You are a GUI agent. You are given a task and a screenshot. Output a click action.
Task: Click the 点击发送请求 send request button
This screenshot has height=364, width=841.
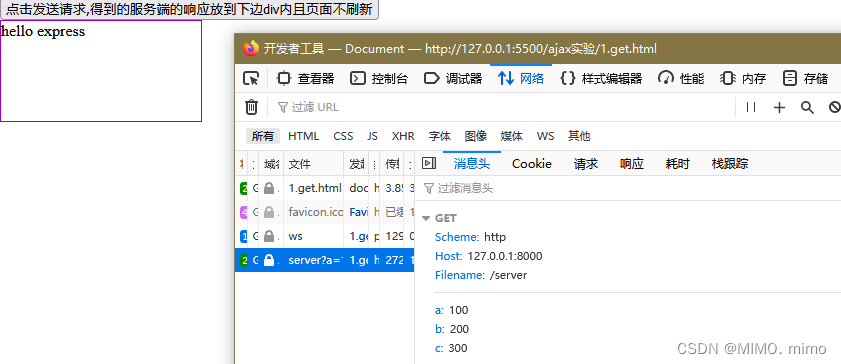pos(189,10)
